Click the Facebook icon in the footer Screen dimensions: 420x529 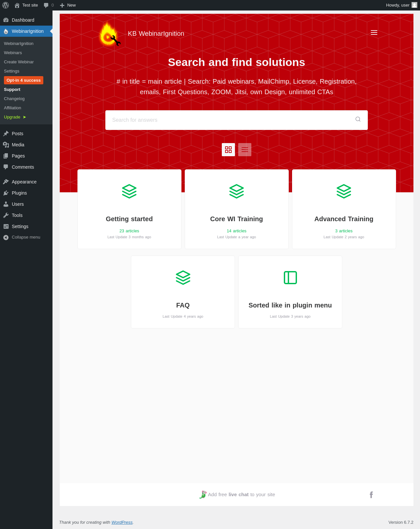point(371,495)
